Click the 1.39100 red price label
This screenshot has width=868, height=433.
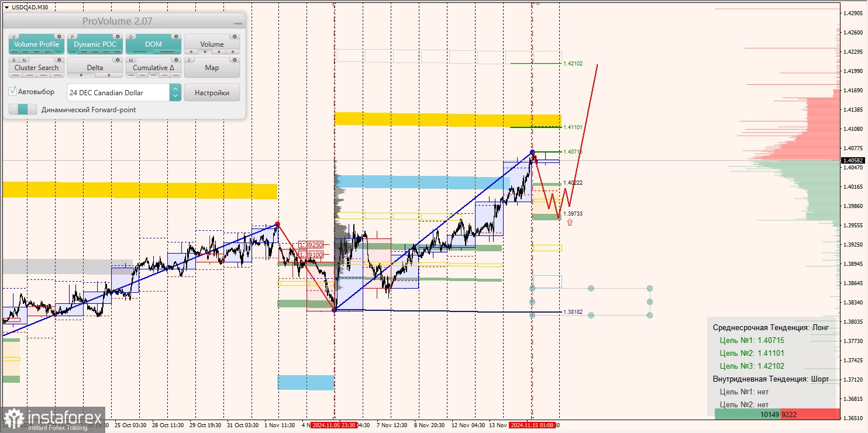point(311,255)
